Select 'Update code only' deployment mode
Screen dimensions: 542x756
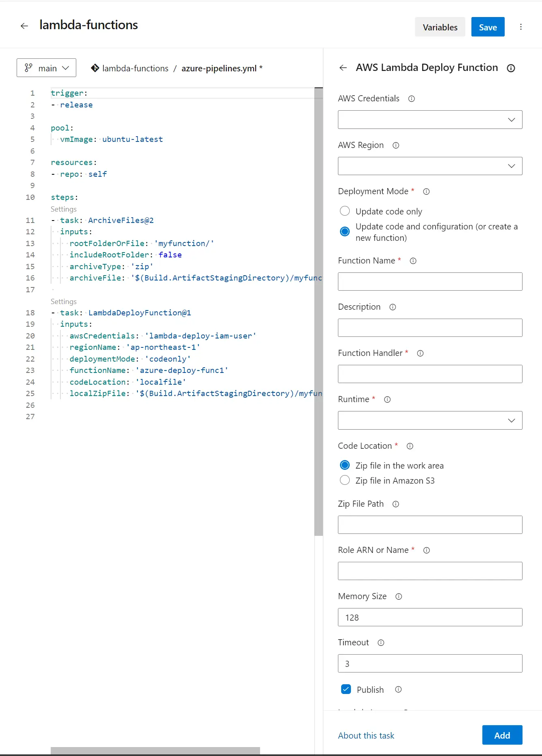tap(345, 211)
